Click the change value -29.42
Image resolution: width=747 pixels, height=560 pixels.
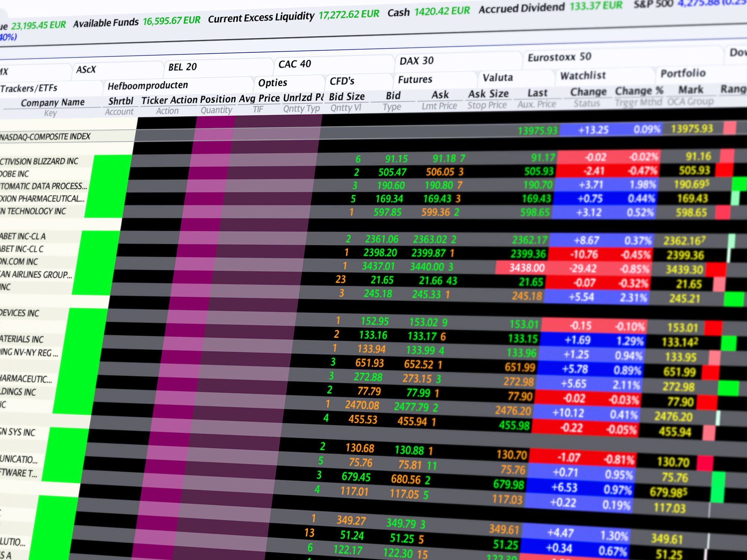point(582,268)
